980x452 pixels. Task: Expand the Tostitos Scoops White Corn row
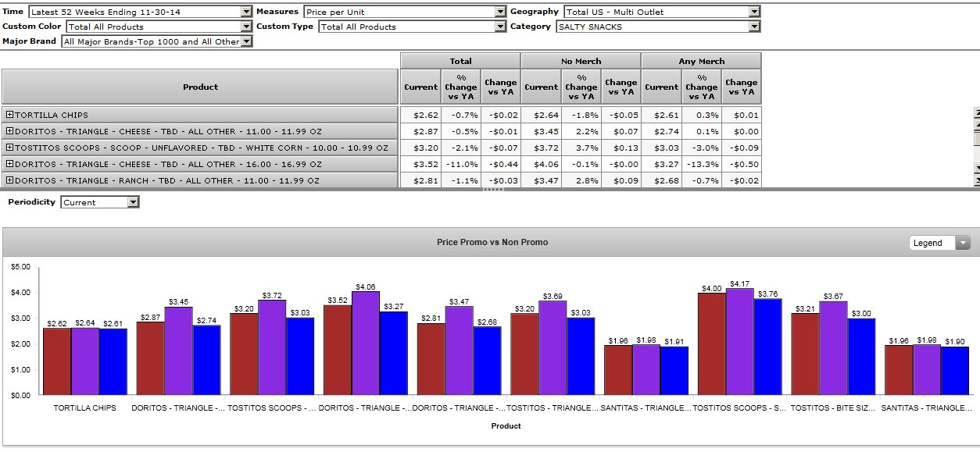[10, 148]
